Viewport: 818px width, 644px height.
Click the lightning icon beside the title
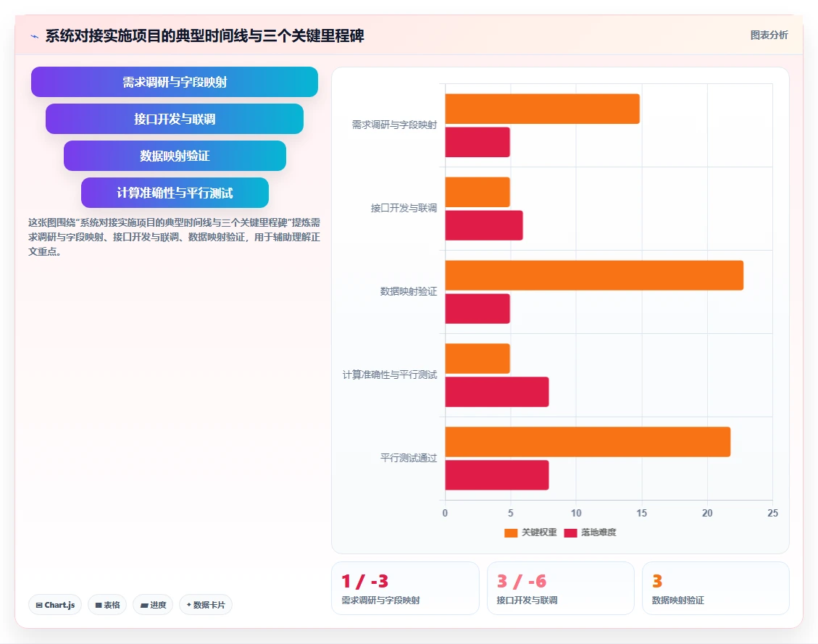point(35,36)
